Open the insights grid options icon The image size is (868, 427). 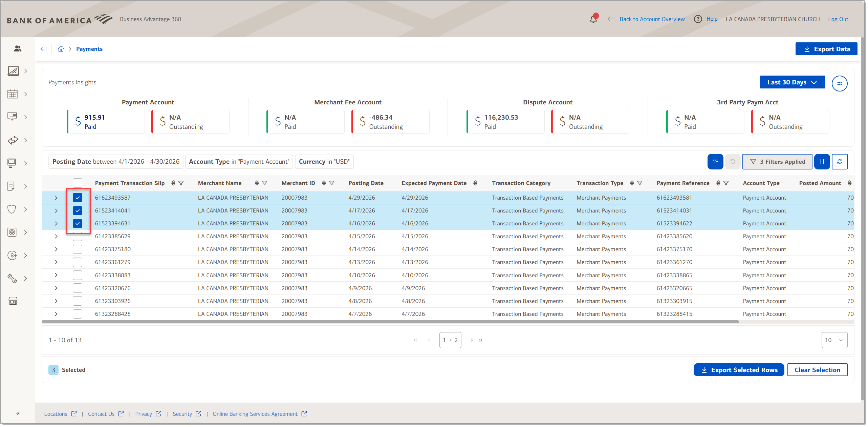pos(840,83)
